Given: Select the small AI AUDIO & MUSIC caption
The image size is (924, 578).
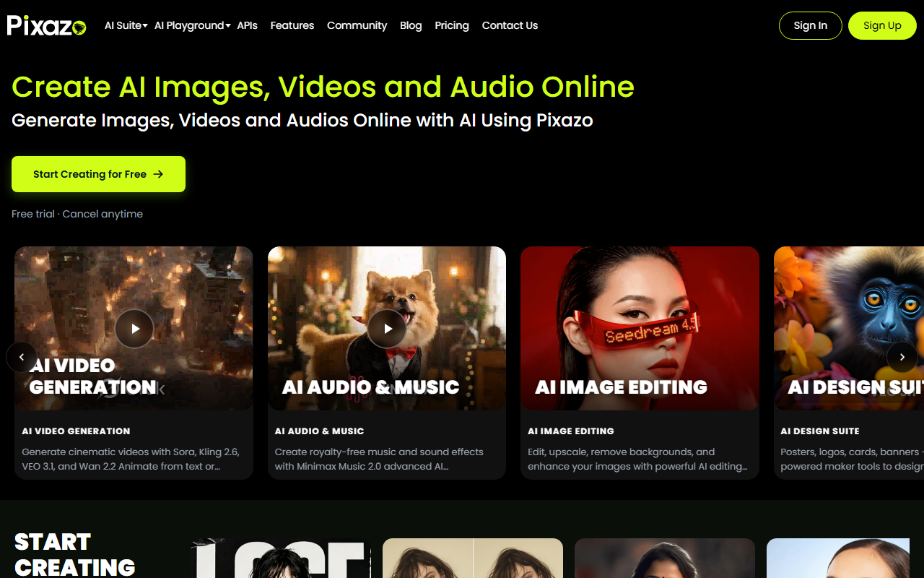Looking at the screenshot, I should click(319, 431).
